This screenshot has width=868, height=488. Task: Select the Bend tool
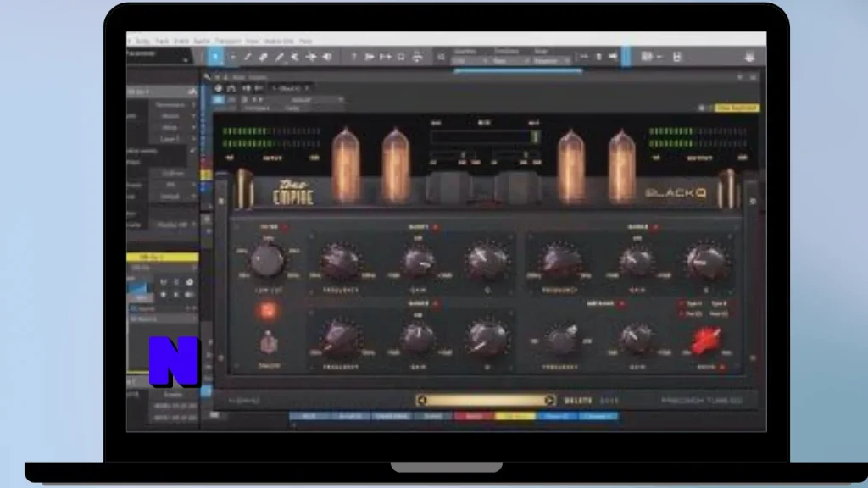coord(311,57)
